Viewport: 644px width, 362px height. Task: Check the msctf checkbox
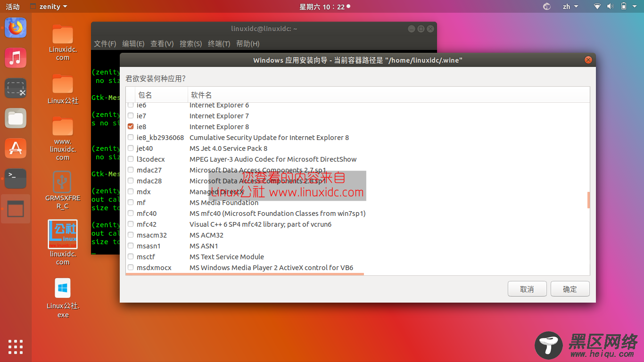coord(131,257)
